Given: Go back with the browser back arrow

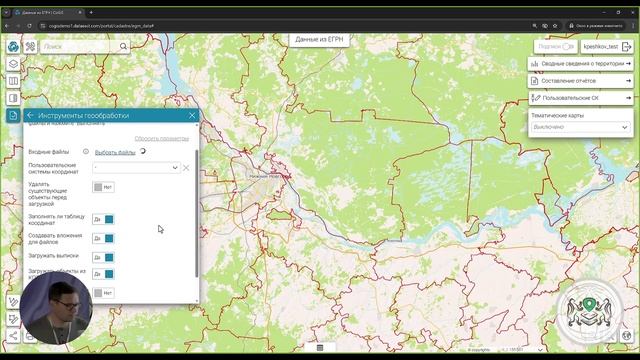Looking at the screenshot, I should click(x=7, y=26).
